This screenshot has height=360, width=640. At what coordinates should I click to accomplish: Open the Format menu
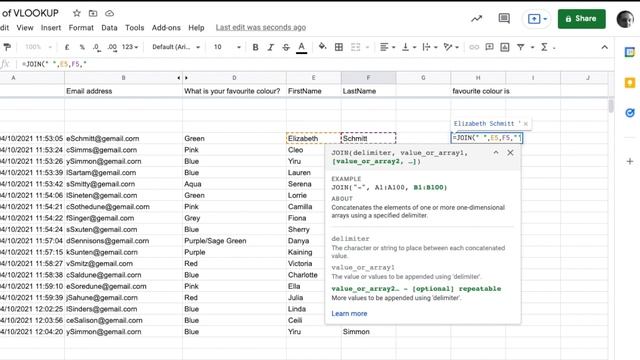[81, 28]
